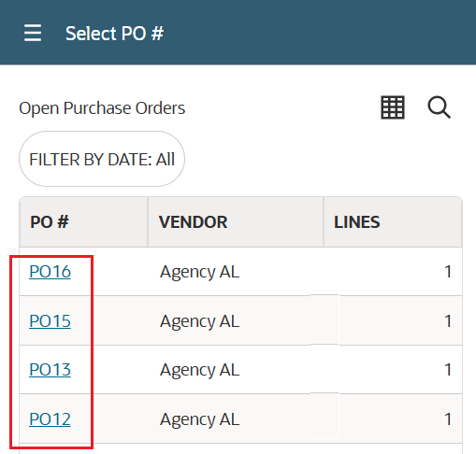Click the Select PO # page title

point(114,34)
